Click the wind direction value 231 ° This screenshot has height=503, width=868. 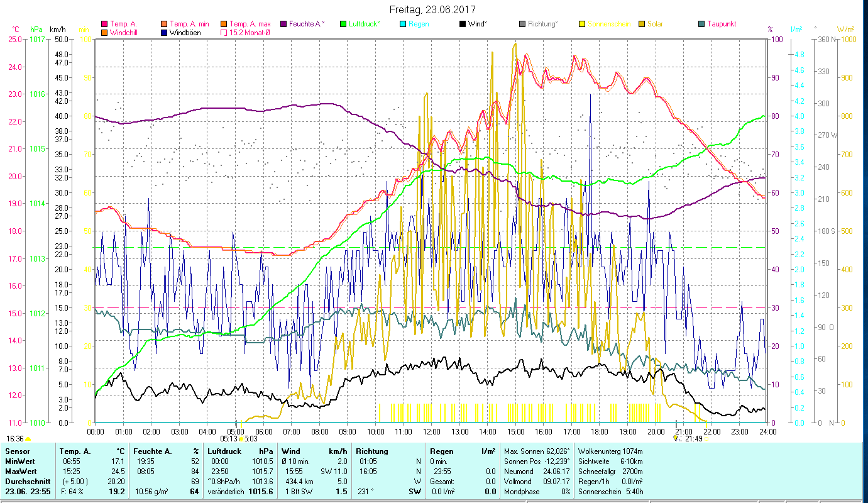coord(367,492)
